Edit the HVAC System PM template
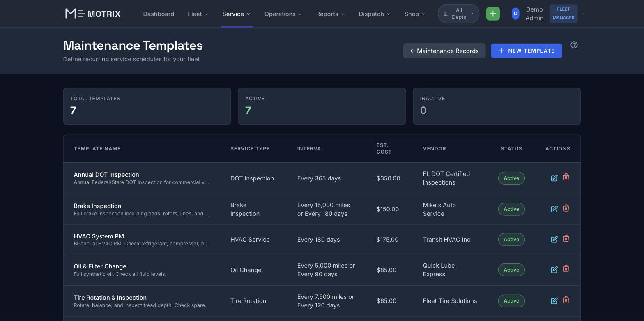 click(554, 239)
